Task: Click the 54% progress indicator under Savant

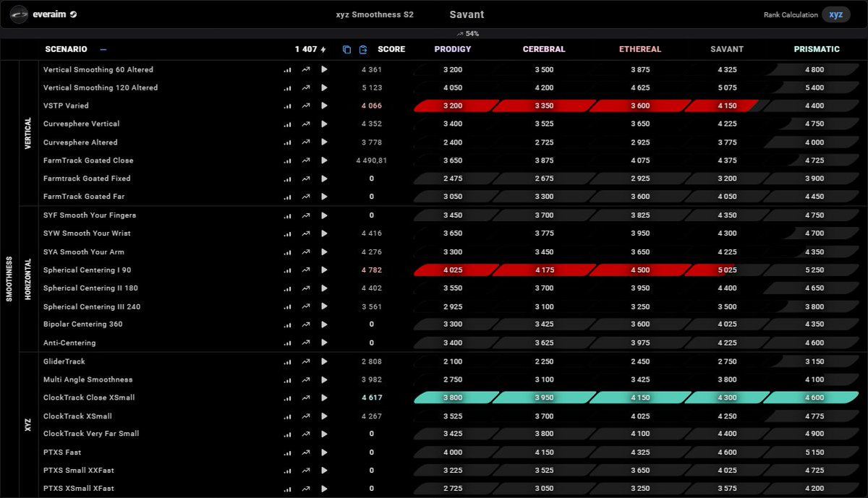Action: click(x=467, y=34)
